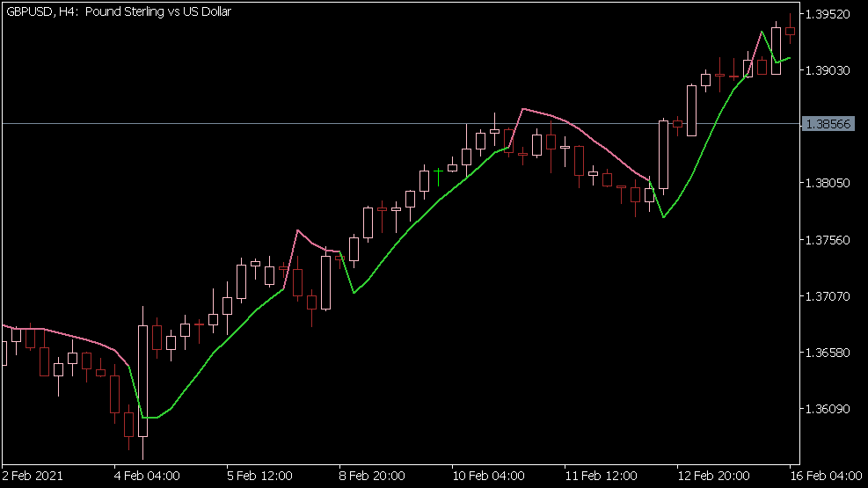The image size is (868, 488).
Task: Click the 2 Feb 2021 date label
Action: point(33,476)
